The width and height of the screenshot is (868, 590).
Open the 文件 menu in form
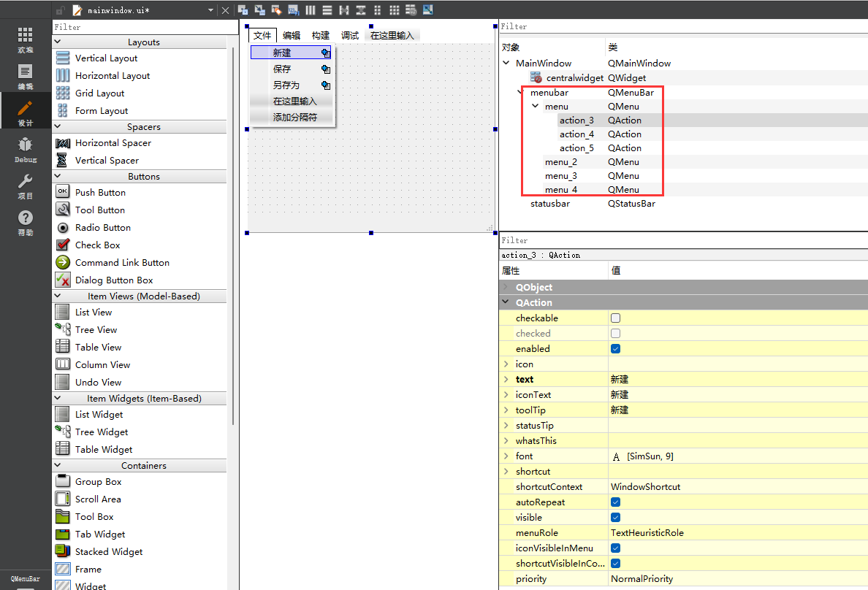pyautogui.click(x=262, y=36)
